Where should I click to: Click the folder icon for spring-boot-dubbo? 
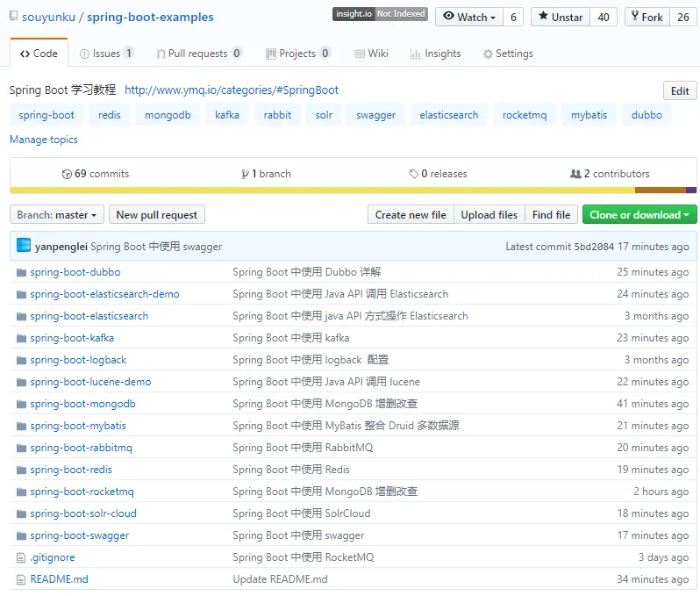tap(21, 272)
